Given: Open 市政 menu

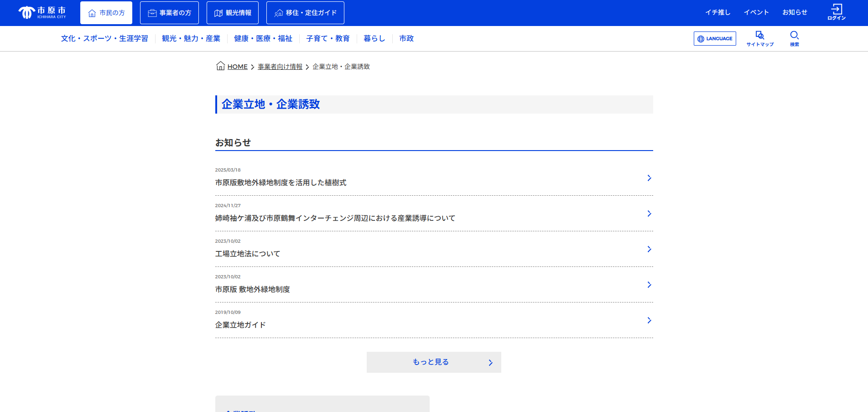Looking at the screenshot, I should [406, 38].
